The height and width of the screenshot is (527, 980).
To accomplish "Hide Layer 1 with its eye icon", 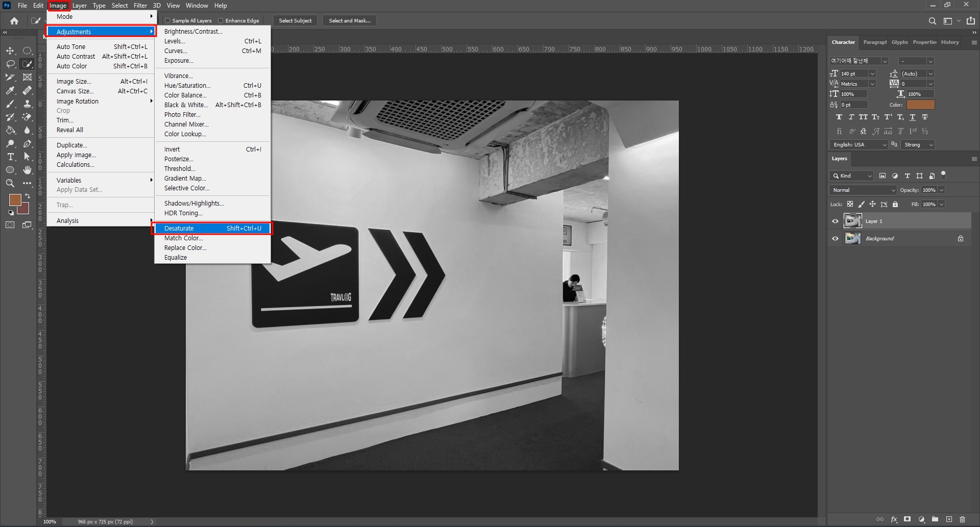I will click(835, 221).
